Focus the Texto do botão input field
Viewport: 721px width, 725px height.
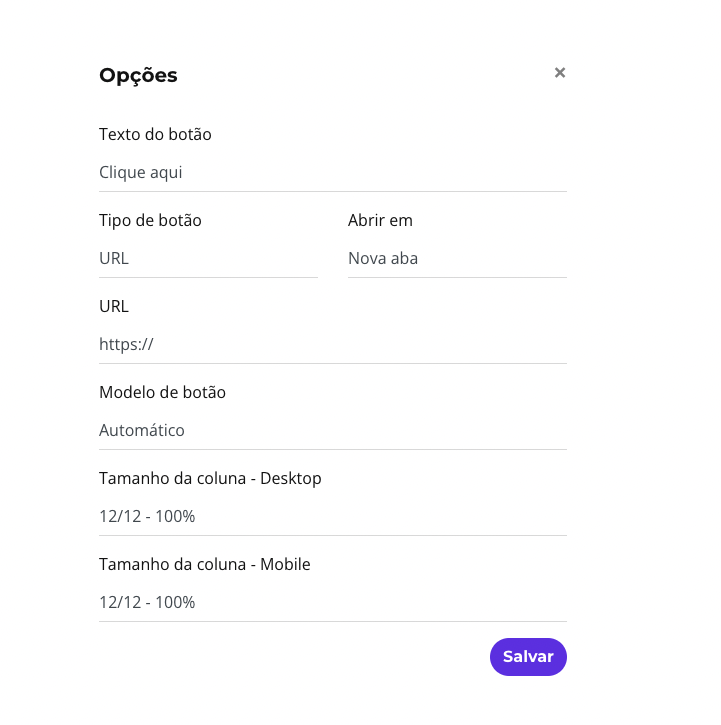[x=333, y=172]
